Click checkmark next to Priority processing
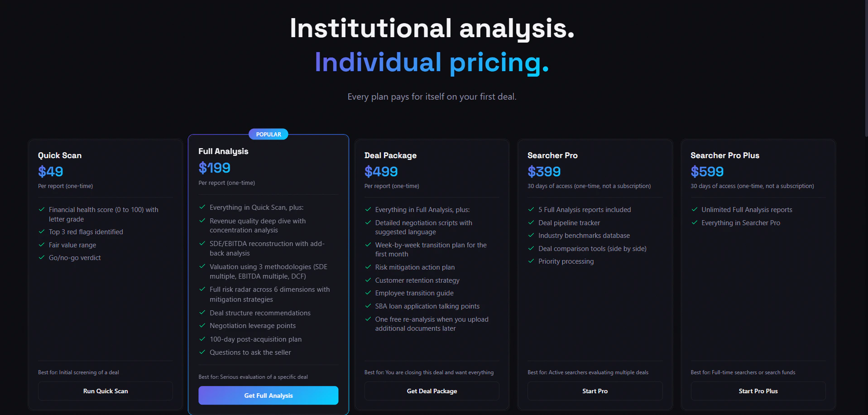The image size is (868, 415). (x=531, y=261)
